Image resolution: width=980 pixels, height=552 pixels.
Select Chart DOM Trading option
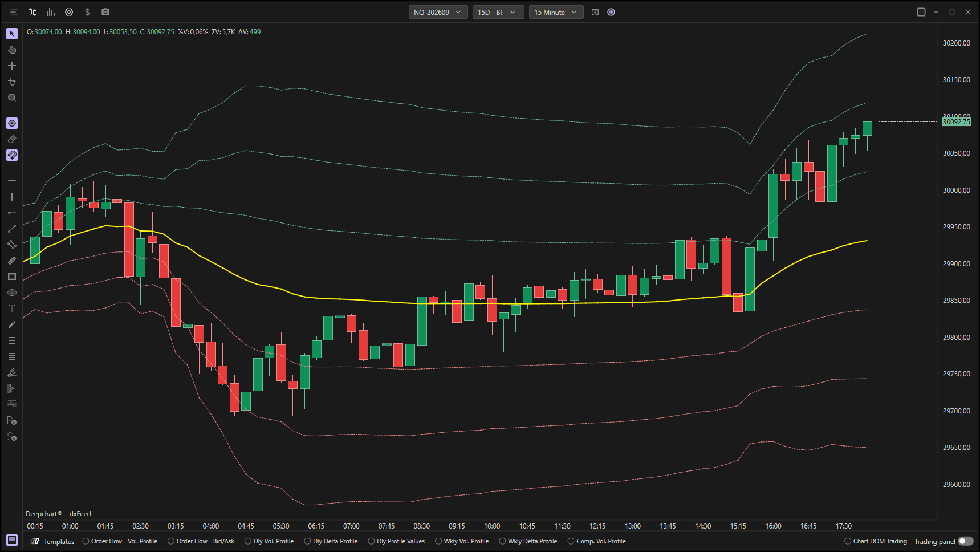click(876, 541)
